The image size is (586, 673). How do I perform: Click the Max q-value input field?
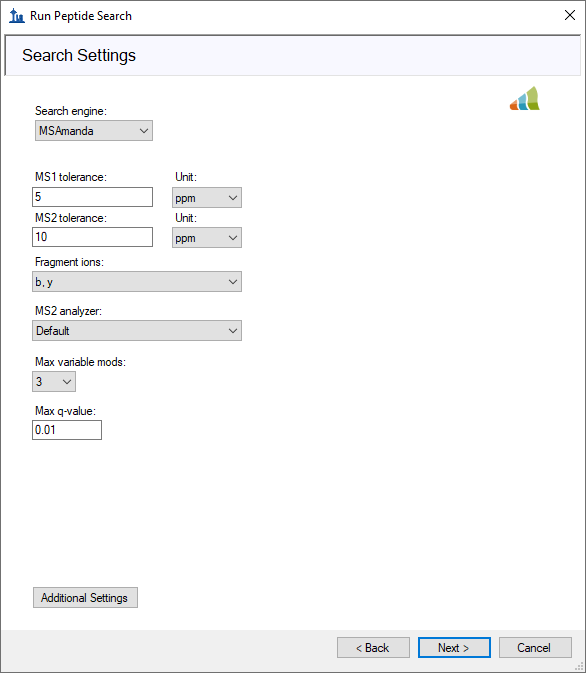point(67,430)
